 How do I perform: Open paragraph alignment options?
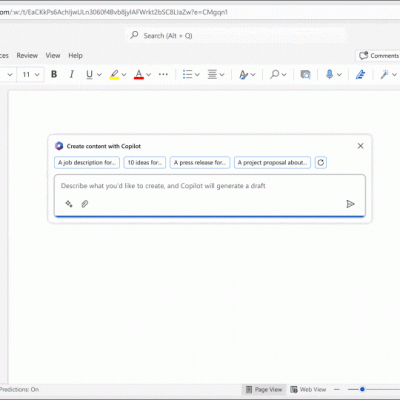pos(212,74)
